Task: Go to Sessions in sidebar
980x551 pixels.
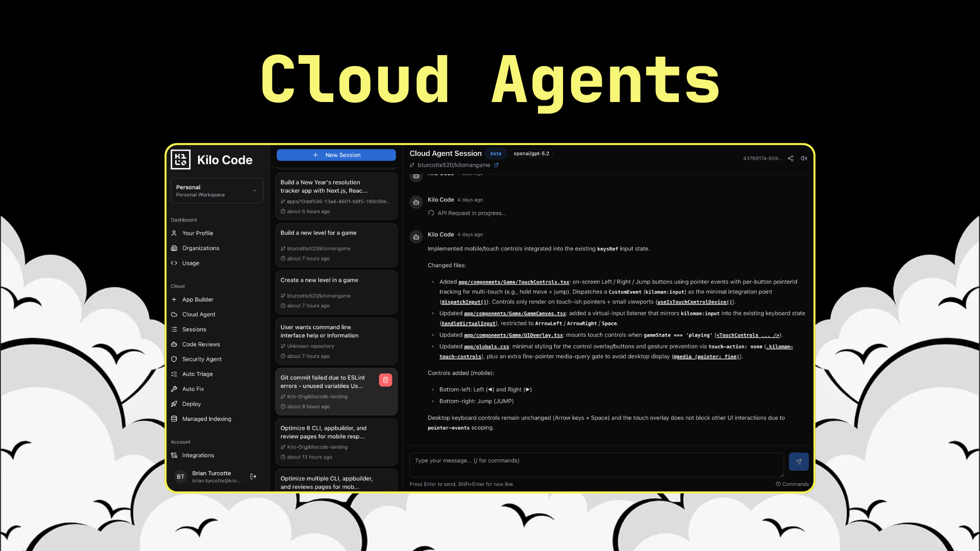Action: [x=194, y=330]
